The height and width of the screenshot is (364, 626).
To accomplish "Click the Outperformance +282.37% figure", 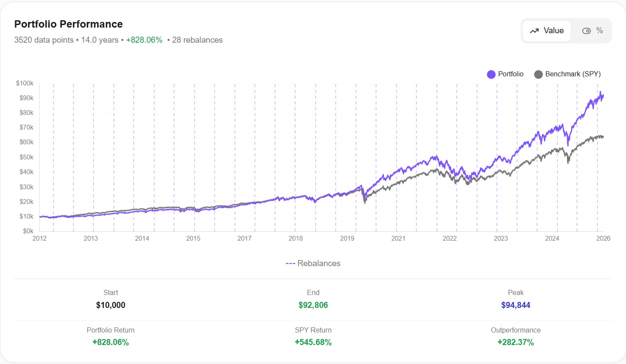I will (515, 342).
